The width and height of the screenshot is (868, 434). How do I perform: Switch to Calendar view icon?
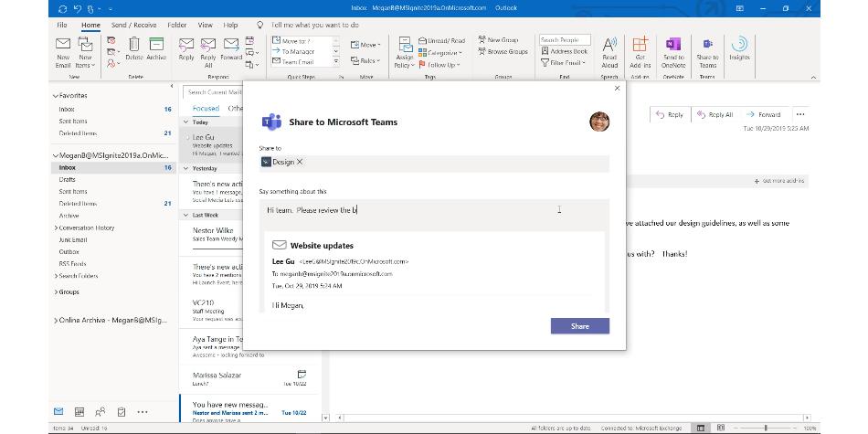(x=79, y=411)
